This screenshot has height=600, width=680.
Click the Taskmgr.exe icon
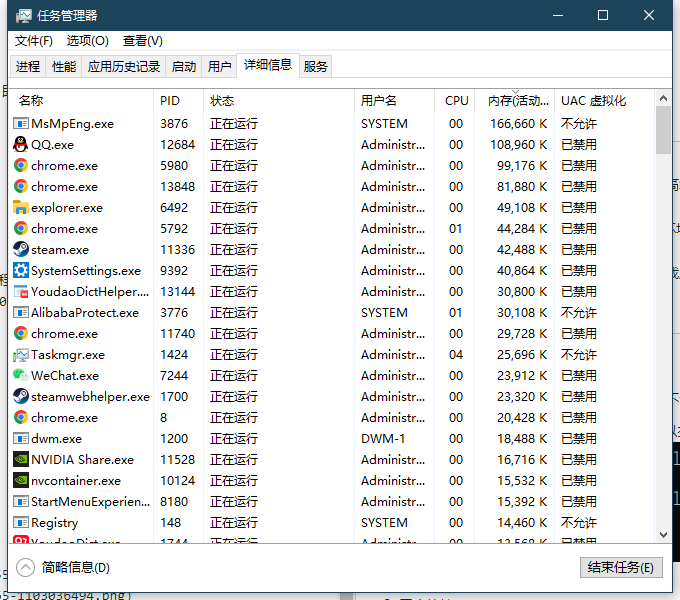click(20, 355)
